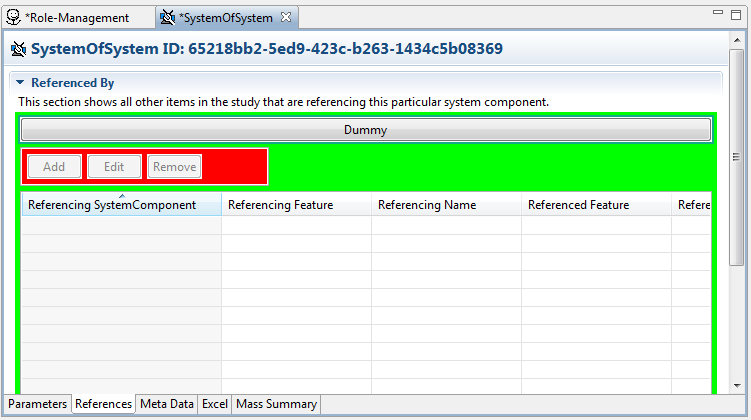
Task: Click the vertical scrollbar thumb
Action: coord(736,157)
